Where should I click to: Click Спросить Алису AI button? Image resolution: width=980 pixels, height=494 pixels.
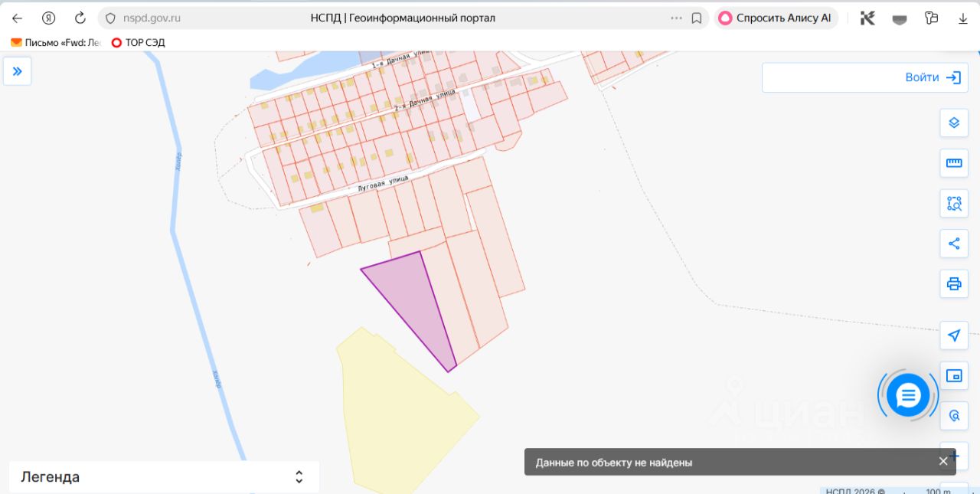pos(776,18)
